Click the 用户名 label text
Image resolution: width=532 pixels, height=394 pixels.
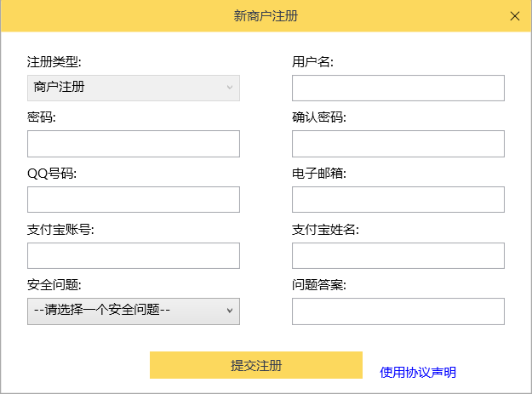pyautogui.click(x=312, y=61)
